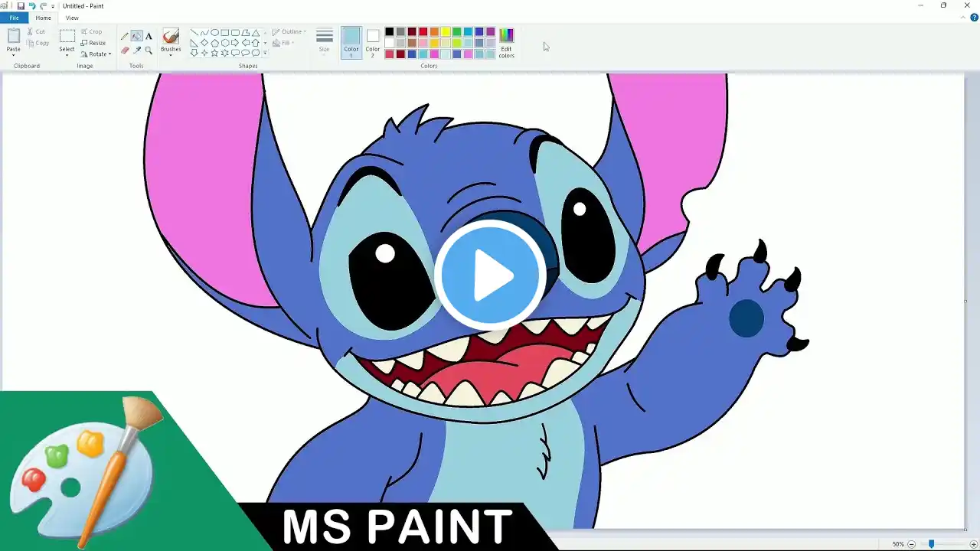
Task: Choose the Pentagon shape
Action: pos(214,43)
